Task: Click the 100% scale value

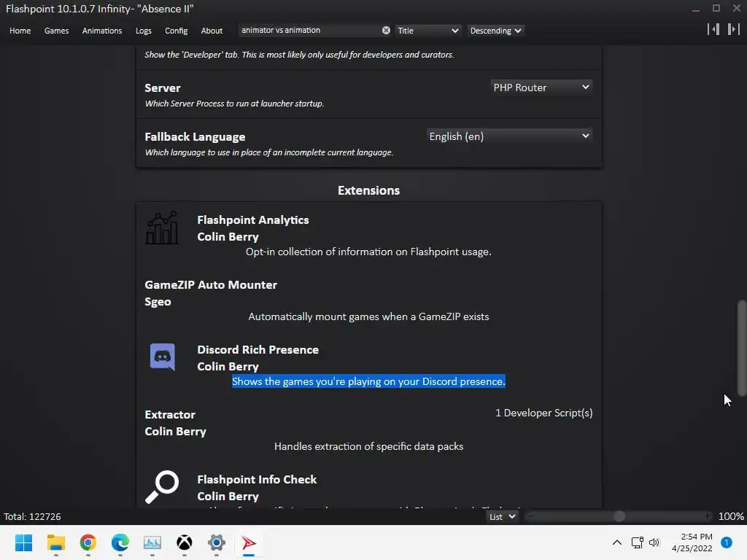Action: pos(731,517)
